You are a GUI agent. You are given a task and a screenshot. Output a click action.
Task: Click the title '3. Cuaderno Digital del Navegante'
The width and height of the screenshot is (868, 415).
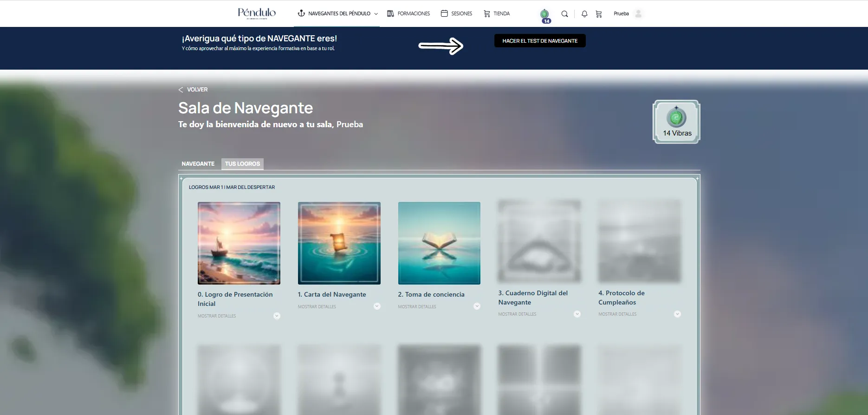(533, 298)
